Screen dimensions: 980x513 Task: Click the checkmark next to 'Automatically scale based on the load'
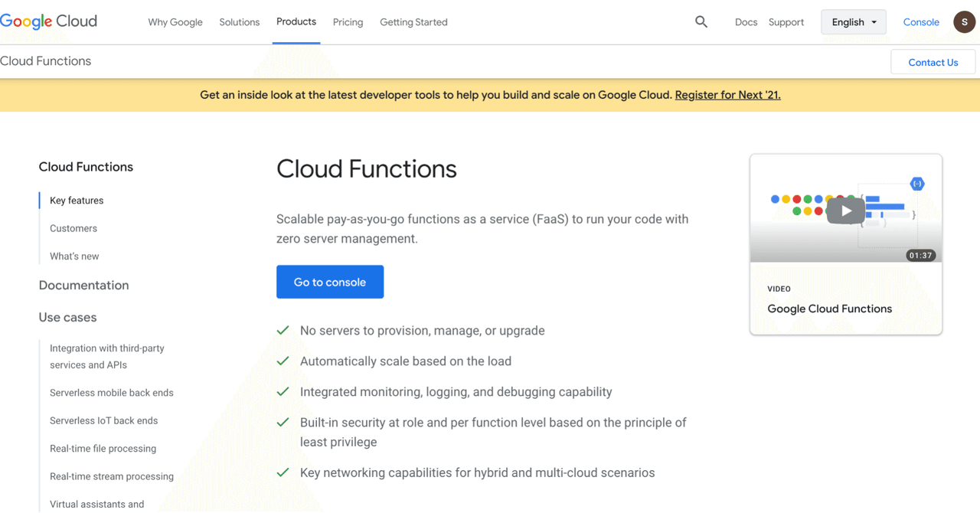click(x=283, y=361)
